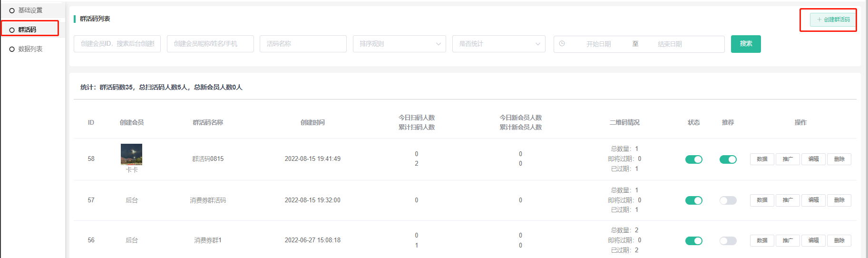Click 推广 for 消费券群1 row
Screen dimensions: 868x258
click(788, 240)
